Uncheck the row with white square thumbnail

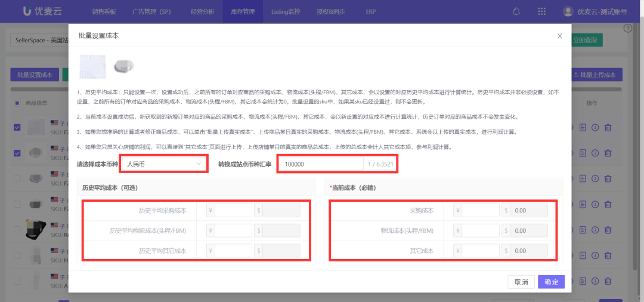point(17,127)
